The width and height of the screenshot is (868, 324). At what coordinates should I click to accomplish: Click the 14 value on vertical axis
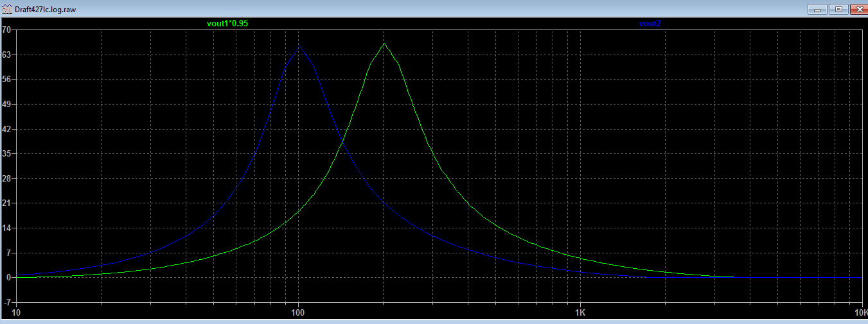6,228
